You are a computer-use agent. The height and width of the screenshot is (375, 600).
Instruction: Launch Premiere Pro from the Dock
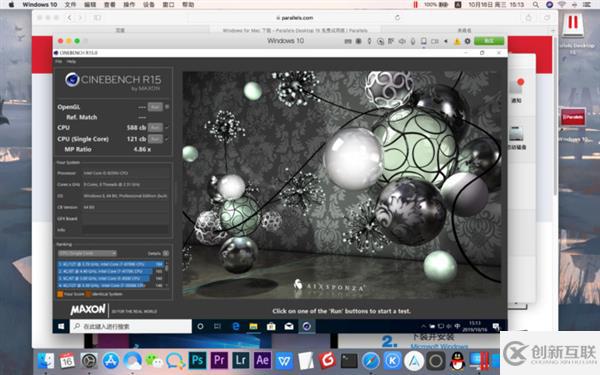219,360
